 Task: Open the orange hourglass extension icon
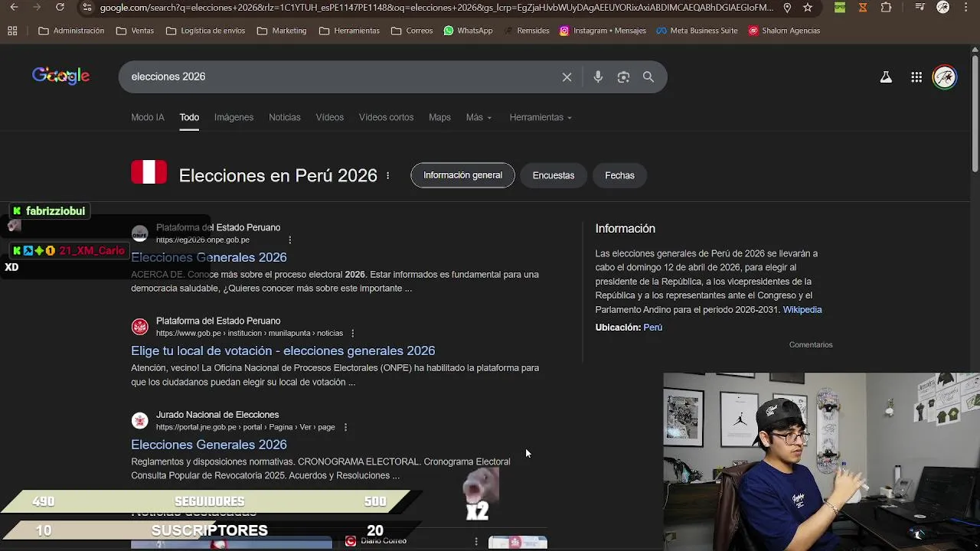pos(863,8)
